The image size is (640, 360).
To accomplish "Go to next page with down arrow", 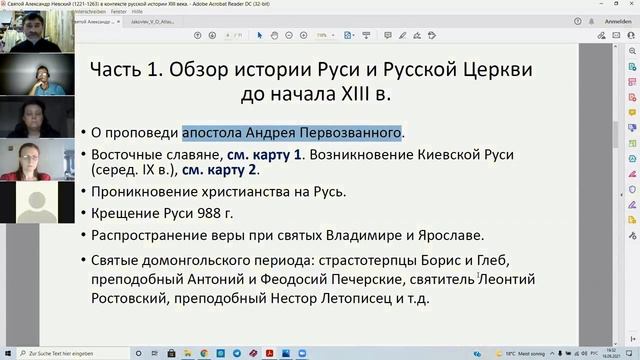I will pos(212,36).
